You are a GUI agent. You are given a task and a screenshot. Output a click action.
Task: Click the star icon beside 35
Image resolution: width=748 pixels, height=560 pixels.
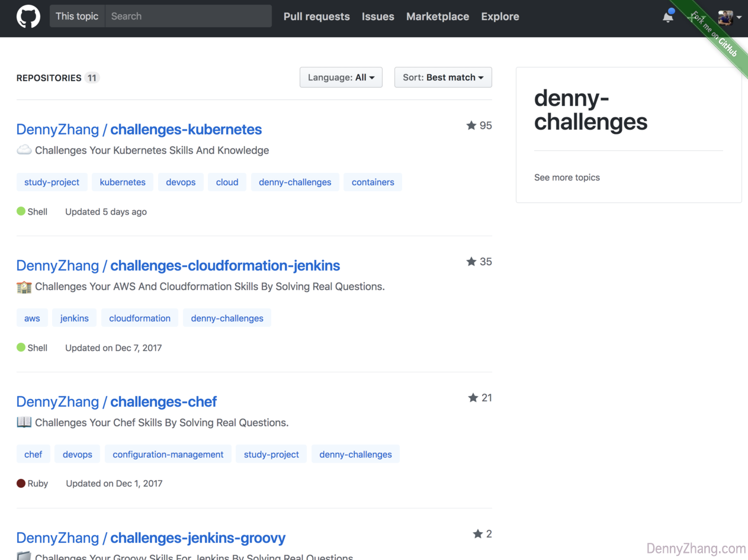471,262
